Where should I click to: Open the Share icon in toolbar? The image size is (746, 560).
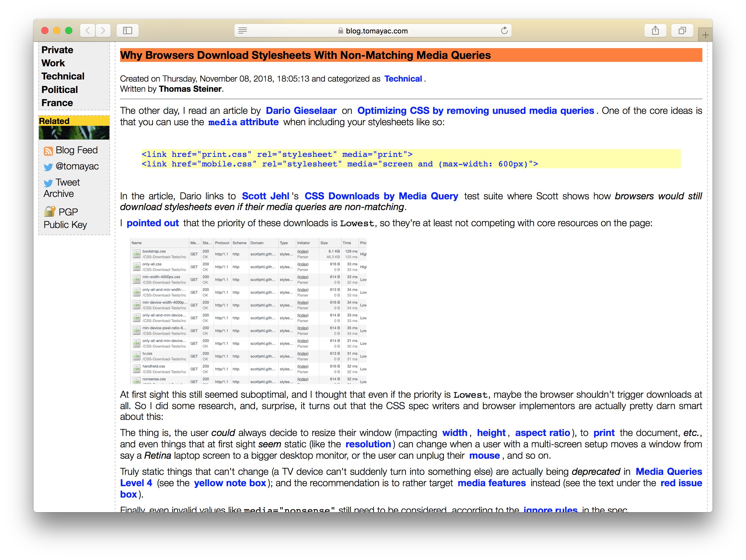(x=655, y=31)
